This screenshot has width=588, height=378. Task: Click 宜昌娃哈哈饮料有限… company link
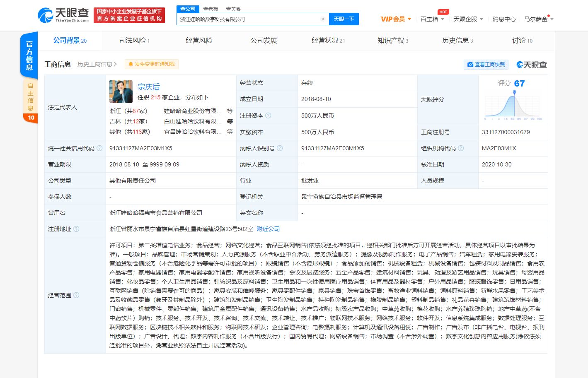pyautogui.click(x=193, y=132)
